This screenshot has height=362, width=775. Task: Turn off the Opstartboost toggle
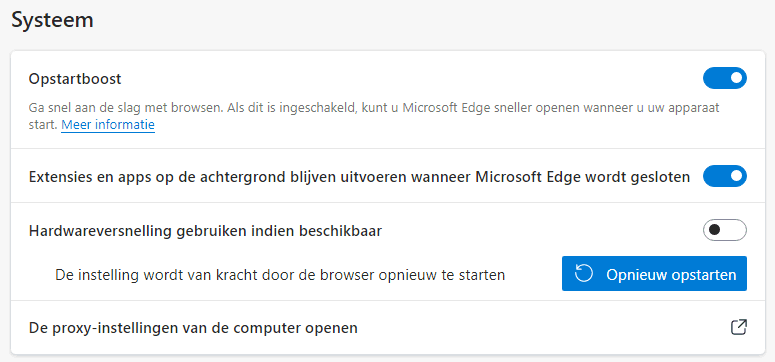click(725, 78)
